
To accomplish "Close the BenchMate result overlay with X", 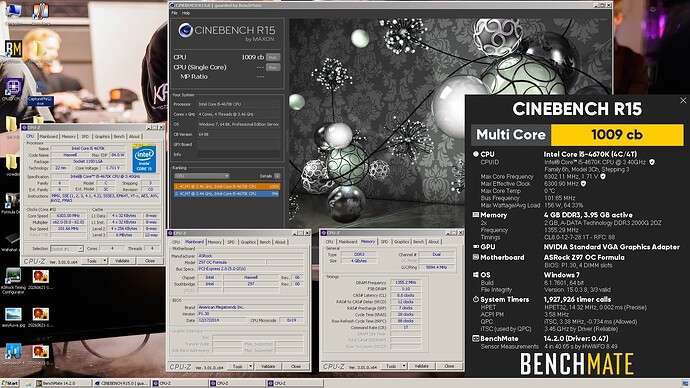I will point(683,101).
